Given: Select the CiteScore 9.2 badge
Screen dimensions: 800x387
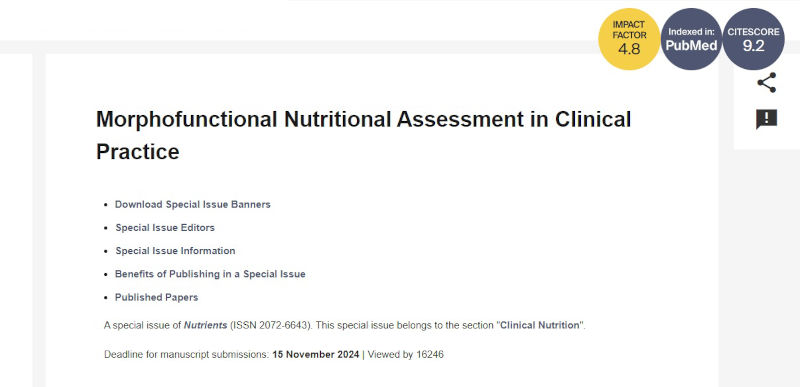Looking at the screenshot, I should 754,39.
